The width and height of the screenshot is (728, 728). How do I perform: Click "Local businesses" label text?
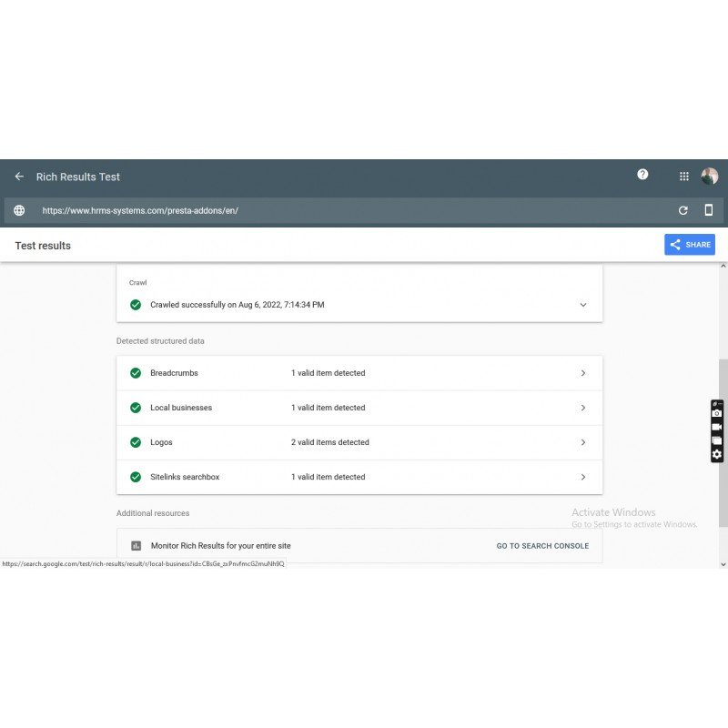coord(181,408)
